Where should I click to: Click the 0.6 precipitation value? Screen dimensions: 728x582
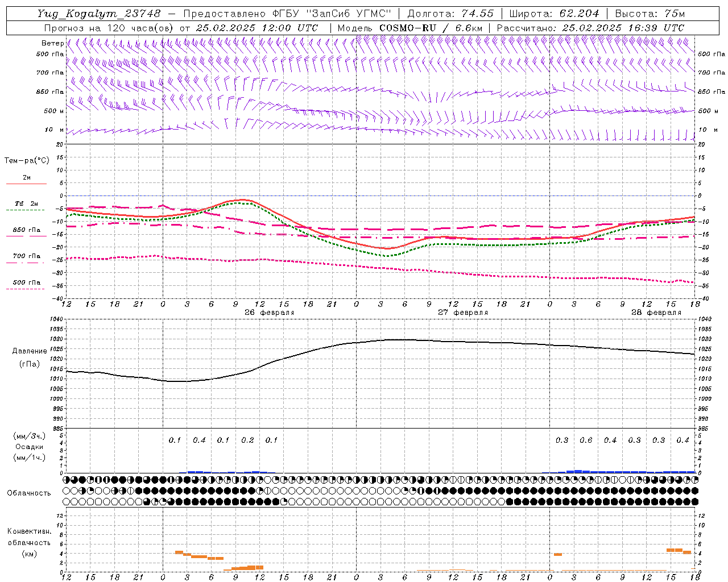[x=586, y=440]
